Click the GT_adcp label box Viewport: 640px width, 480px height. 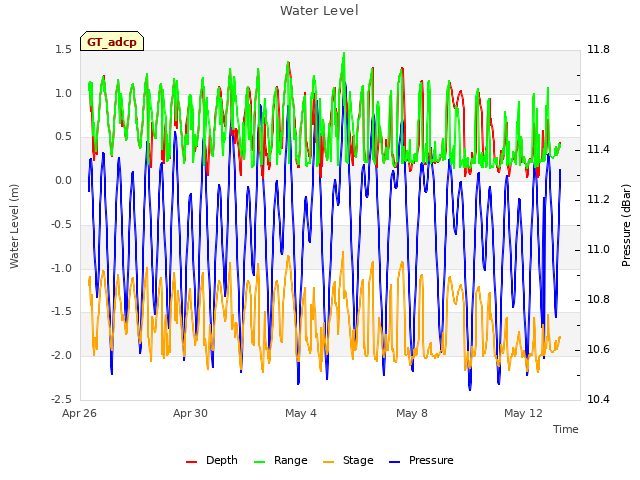click(x=112, y=41)
